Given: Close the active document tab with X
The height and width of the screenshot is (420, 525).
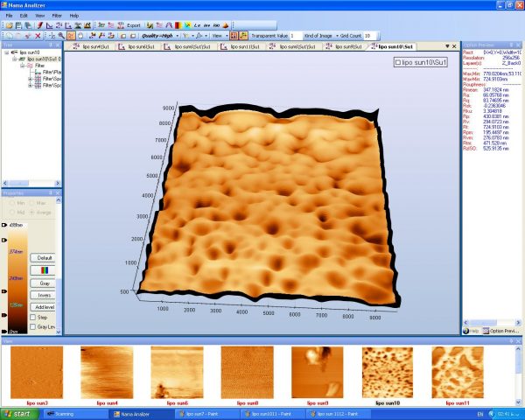Looking at the screenshot, I should pyautogui.click(x=454, y=46).
